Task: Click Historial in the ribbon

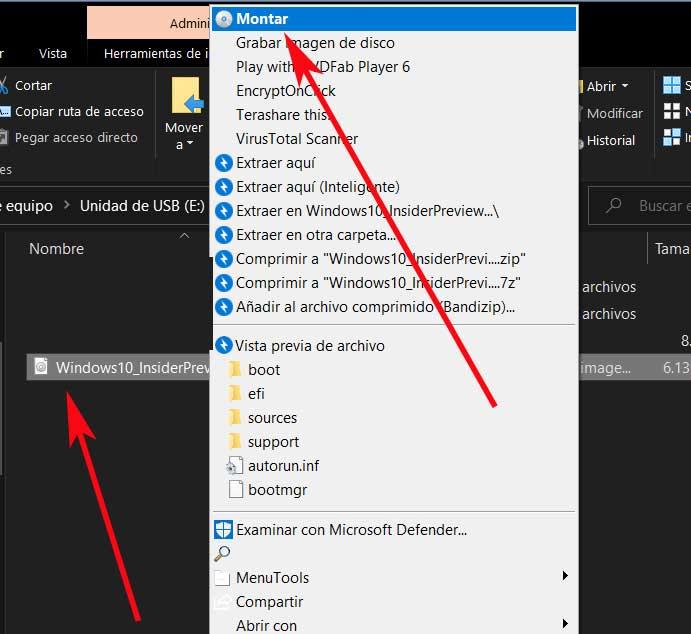Action: pos(611,141)
